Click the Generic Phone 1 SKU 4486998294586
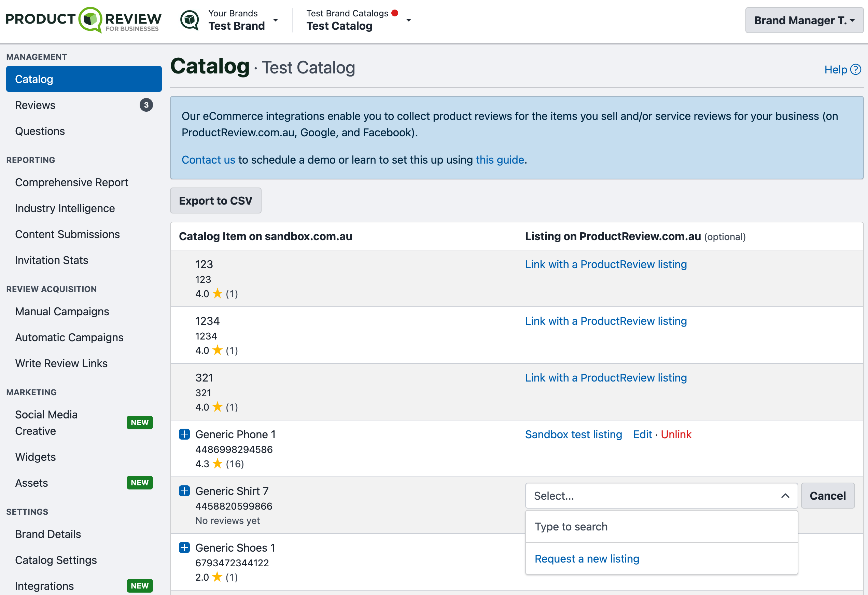 pos(234,449)
